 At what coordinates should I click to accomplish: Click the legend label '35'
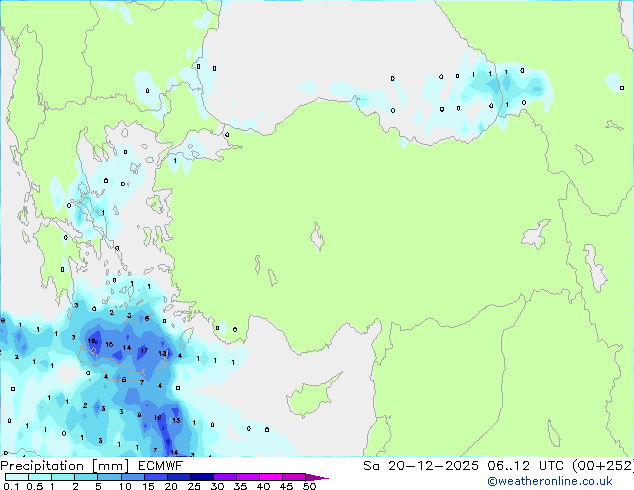[x=240, y=486]
